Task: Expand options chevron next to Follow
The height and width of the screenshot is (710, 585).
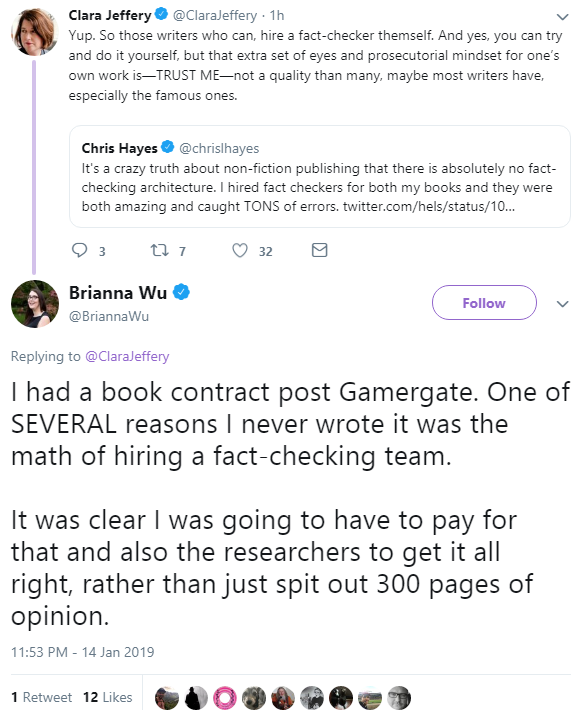Action: pos(562,304)
